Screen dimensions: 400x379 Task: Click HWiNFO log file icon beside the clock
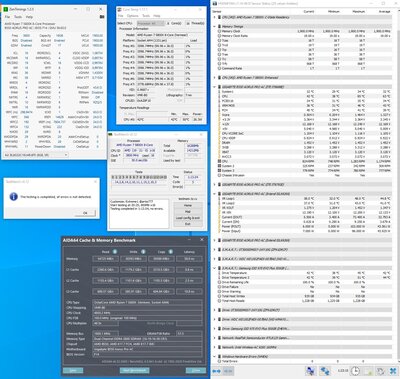click(x=368, y=371)
